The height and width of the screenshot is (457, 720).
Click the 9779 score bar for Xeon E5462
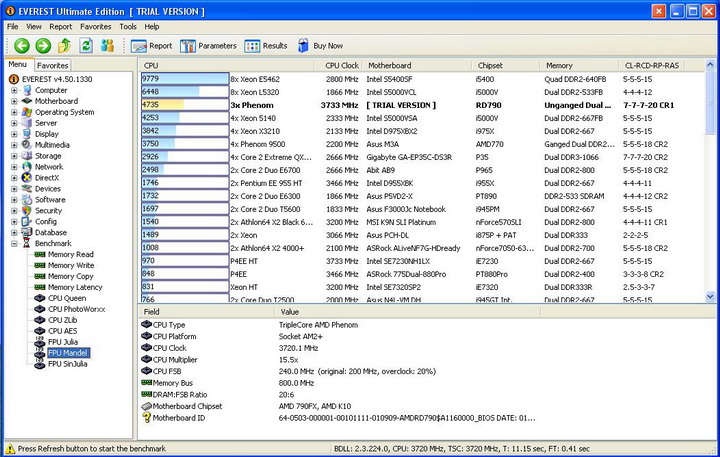[x=185, y=79]
